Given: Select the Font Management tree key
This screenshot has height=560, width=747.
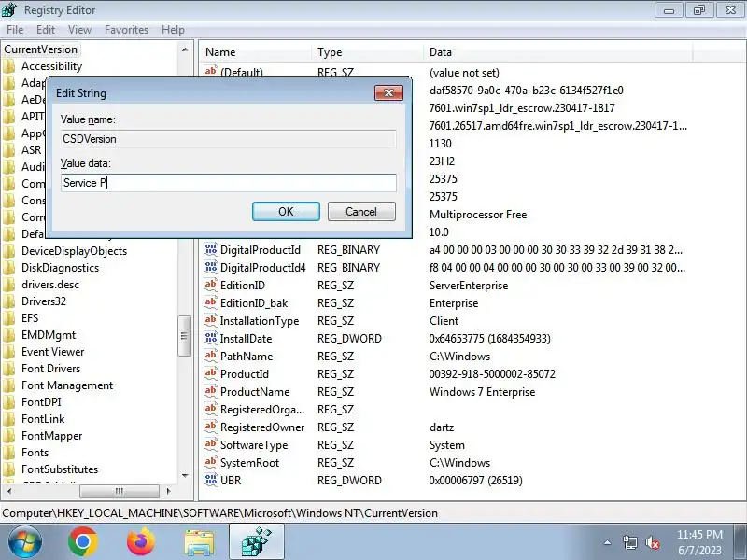Looking at the screenshot, I should tap(66, 385).
